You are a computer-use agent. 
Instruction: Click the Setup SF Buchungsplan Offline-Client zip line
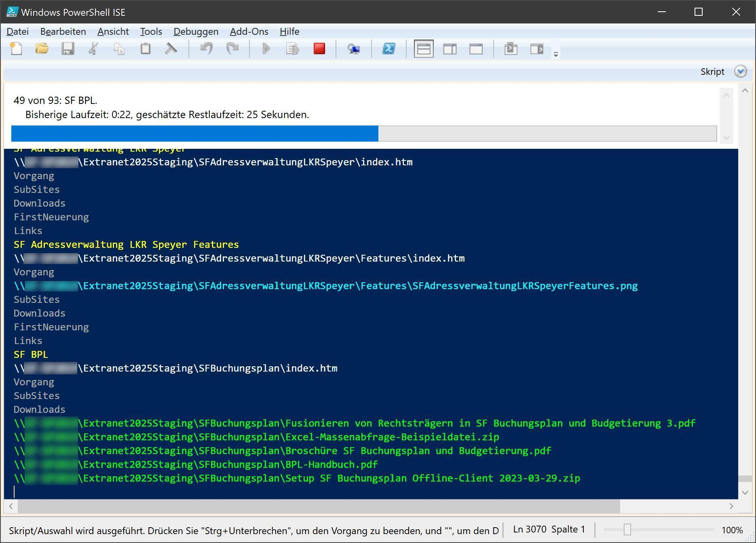(x=297, y=478)
